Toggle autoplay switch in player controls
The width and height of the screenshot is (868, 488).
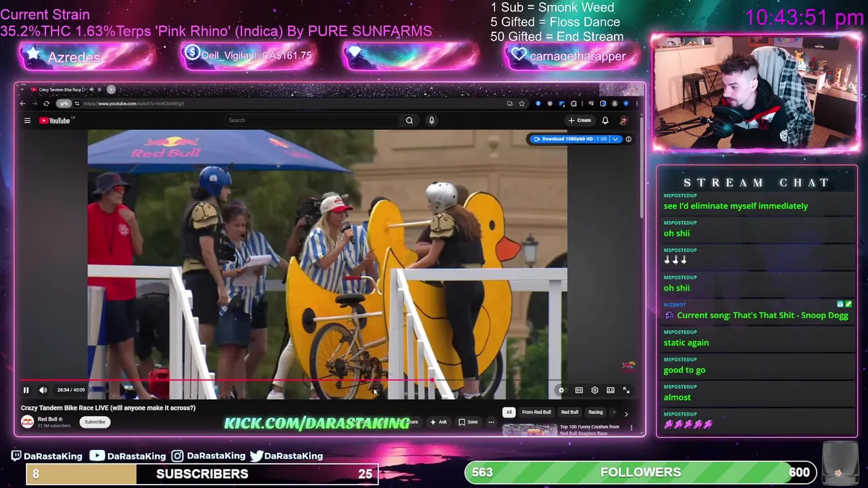coord(561,390)
